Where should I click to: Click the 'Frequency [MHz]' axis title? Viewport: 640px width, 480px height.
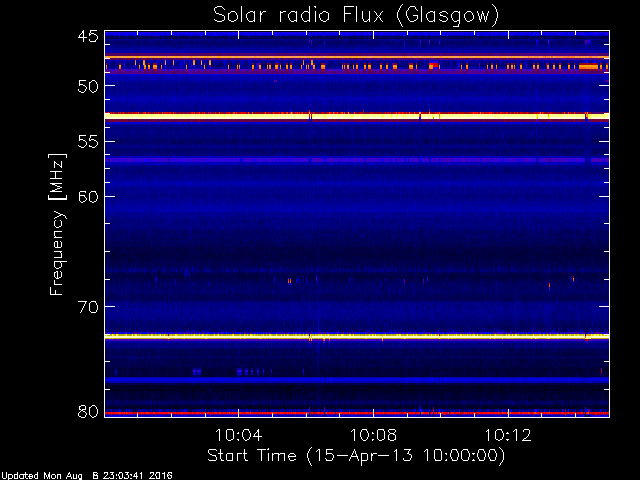click(57, 224)
